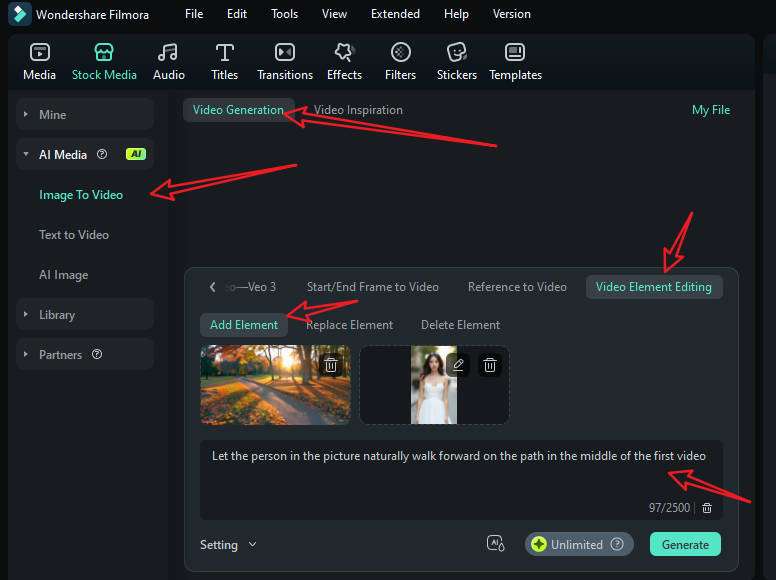Select the autumn park path thumbnail
Image resolution: width=776 pixels, height=580 pixels.
click(x=275, y=385)
